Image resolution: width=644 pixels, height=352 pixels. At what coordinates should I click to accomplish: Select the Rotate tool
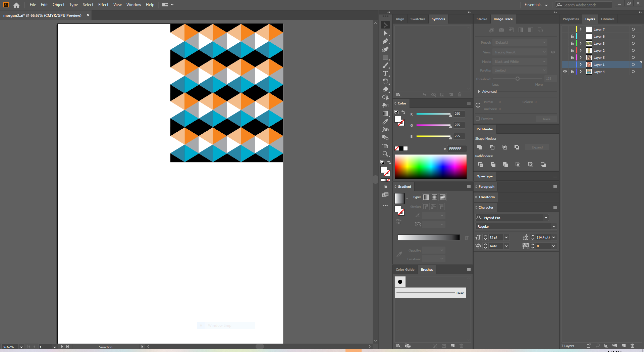(385, 82)
